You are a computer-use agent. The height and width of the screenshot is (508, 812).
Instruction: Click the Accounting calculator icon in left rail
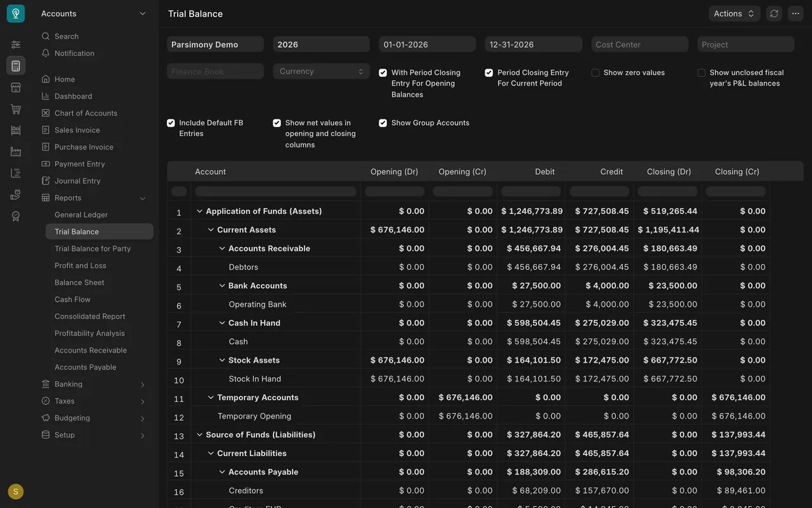click(16, 66)
